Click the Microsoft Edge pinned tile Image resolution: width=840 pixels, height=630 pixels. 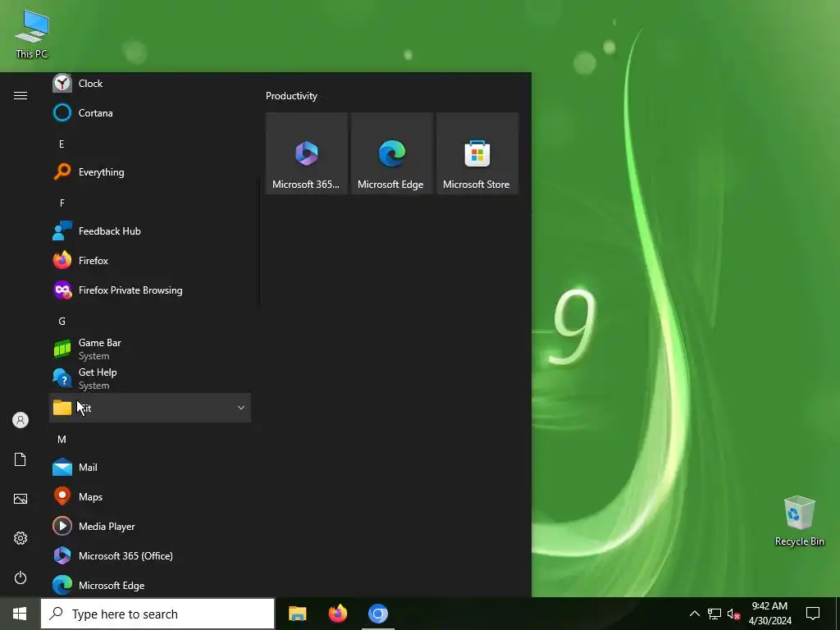point(391,153)
